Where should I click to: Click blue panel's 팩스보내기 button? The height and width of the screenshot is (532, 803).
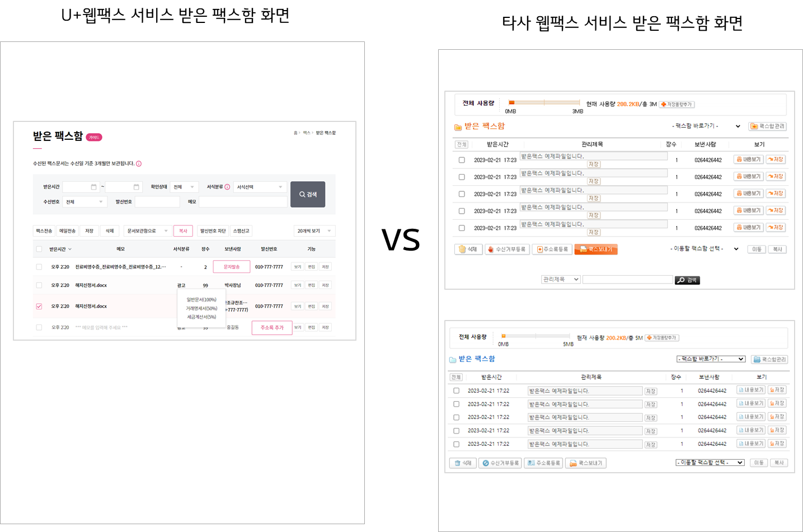[x=586, y=463]
